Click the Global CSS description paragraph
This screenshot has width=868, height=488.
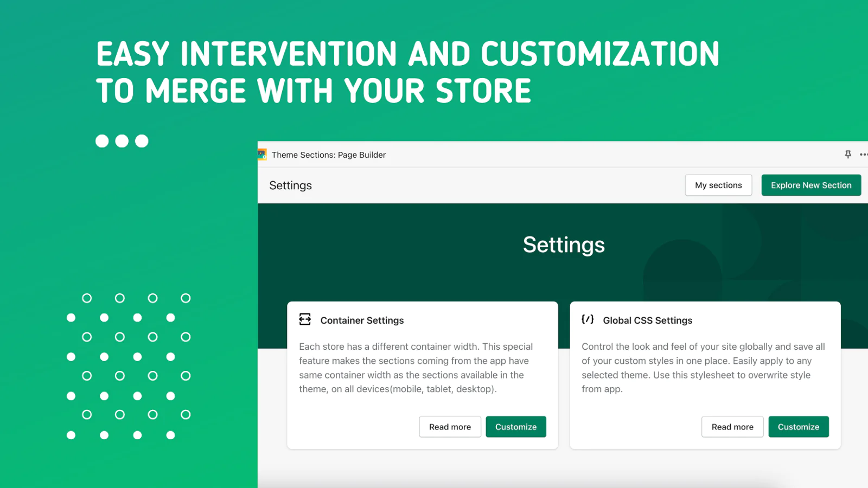703,368
